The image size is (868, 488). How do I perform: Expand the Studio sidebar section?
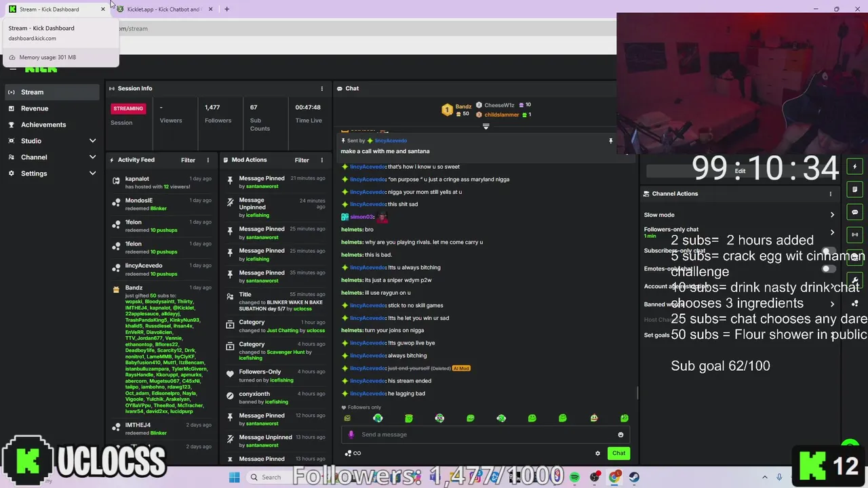coord(92,141)
